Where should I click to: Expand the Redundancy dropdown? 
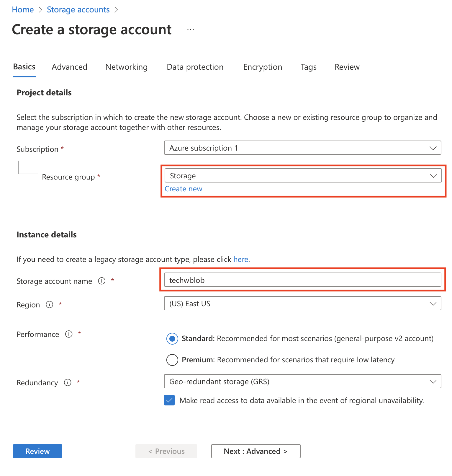[x=302, y=382]
